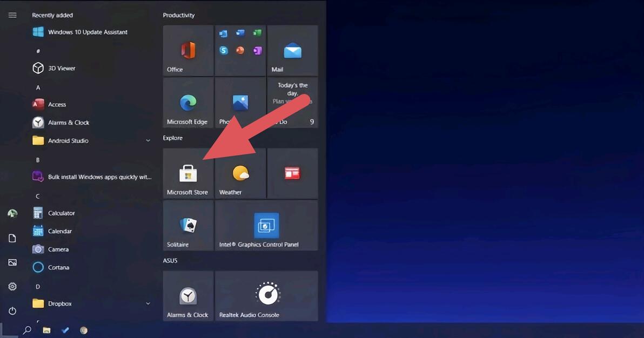Launch 3D Viewer from app list

pos(91,68)
